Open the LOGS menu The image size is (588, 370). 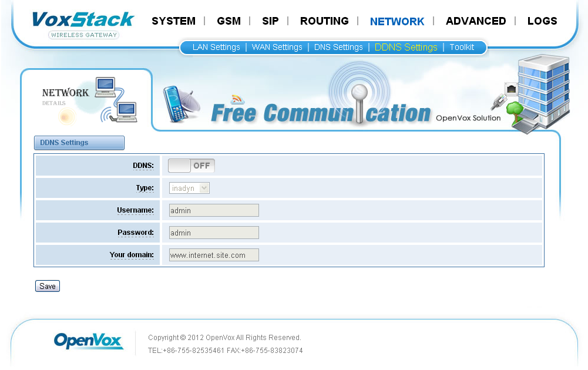point(542,21)
